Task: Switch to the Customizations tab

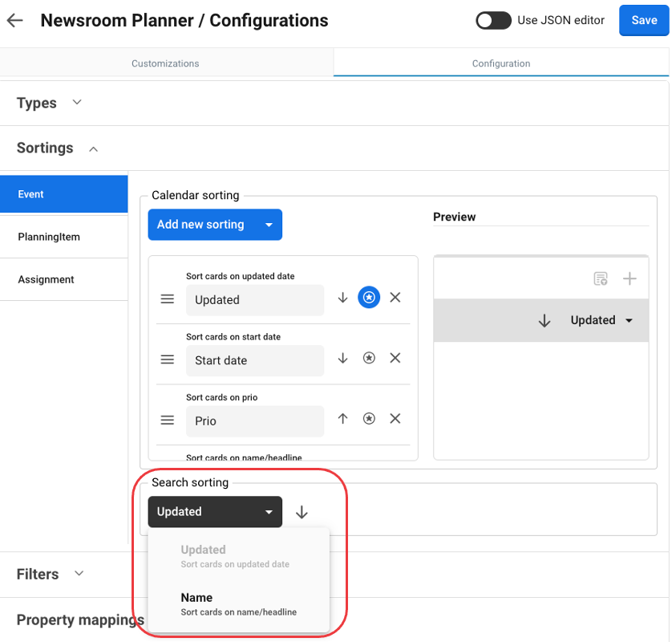Action: pyautogui.click(x=165, y=63)
